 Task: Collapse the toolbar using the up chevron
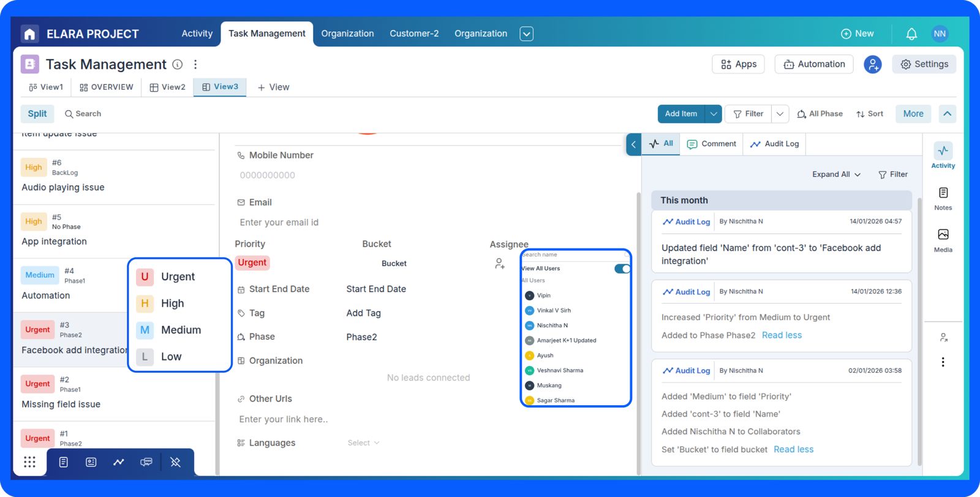point(948,114)
